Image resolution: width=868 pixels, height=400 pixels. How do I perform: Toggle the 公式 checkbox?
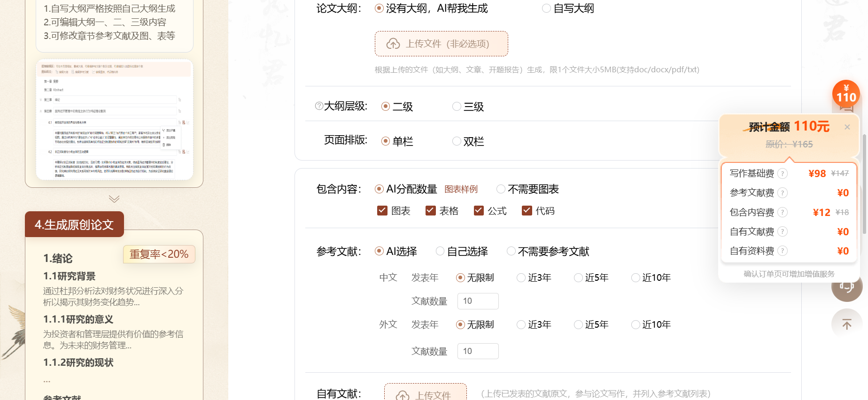[x=479, y=210]
